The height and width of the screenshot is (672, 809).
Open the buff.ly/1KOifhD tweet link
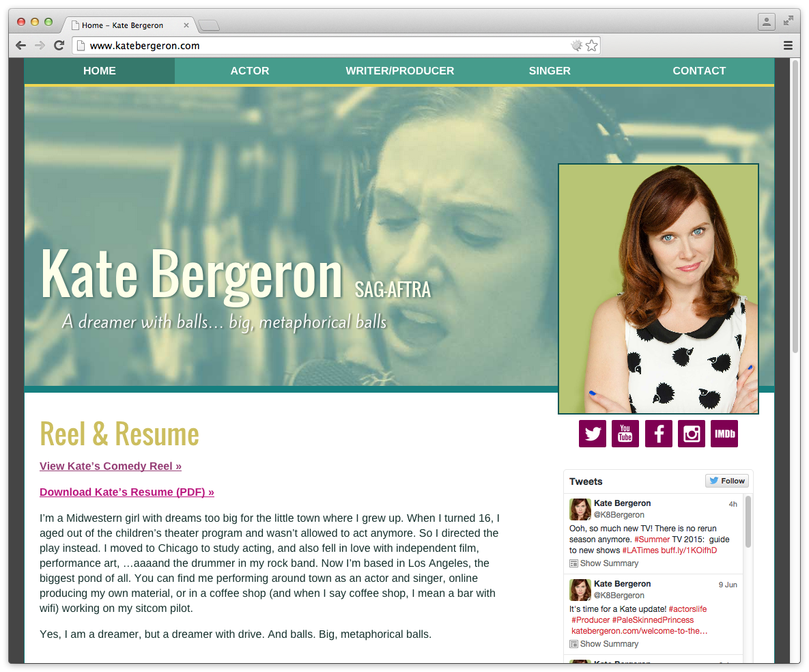(689, 550)
